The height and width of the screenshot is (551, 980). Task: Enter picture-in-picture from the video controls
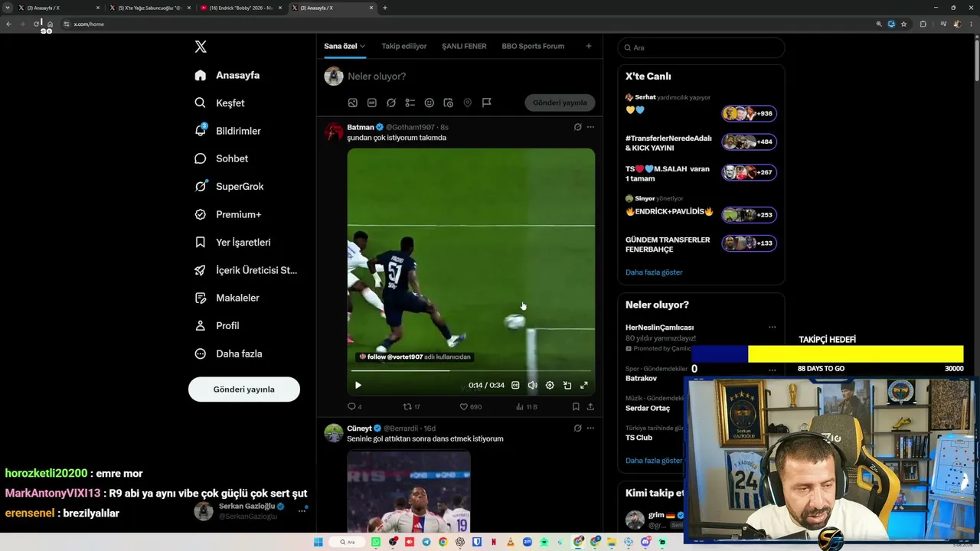tap(567, 386)
